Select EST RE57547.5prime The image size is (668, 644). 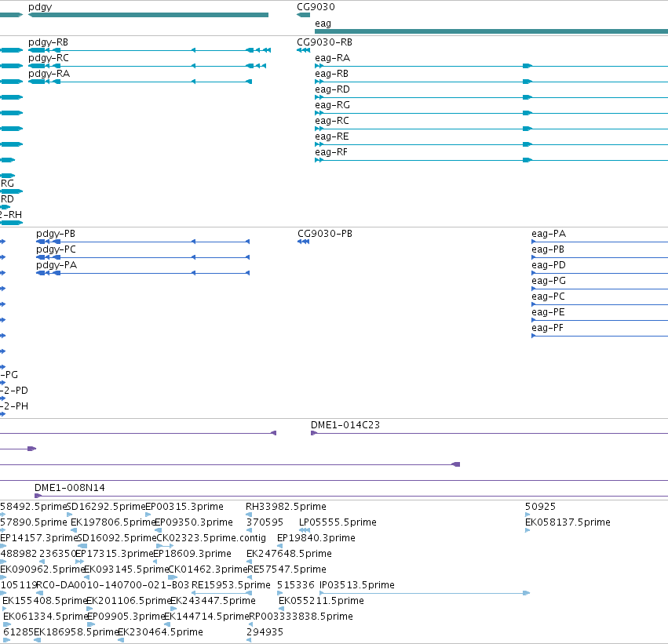click(x=287, y=569)
